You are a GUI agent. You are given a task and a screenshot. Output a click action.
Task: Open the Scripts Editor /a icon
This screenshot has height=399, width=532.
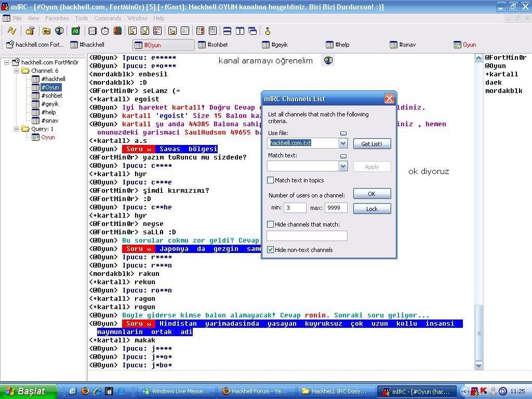tap(76, 31)
